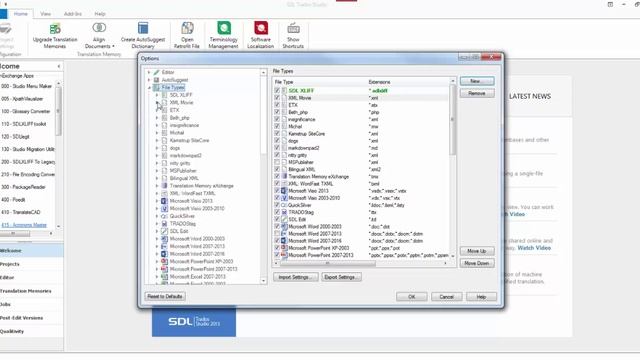
Task: Click the Move Down button
Action: click(x=477, y=263)
